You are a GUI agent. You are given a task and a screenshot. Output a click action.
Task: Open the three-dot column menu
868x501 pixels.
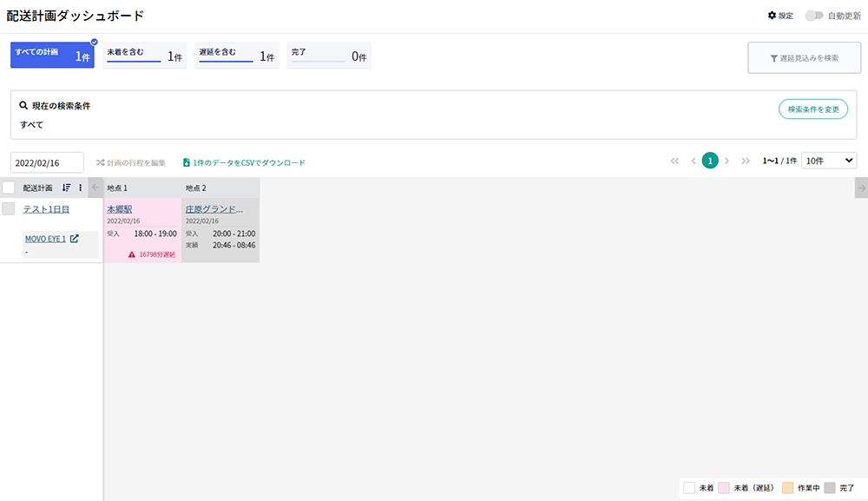coord(81,188)
